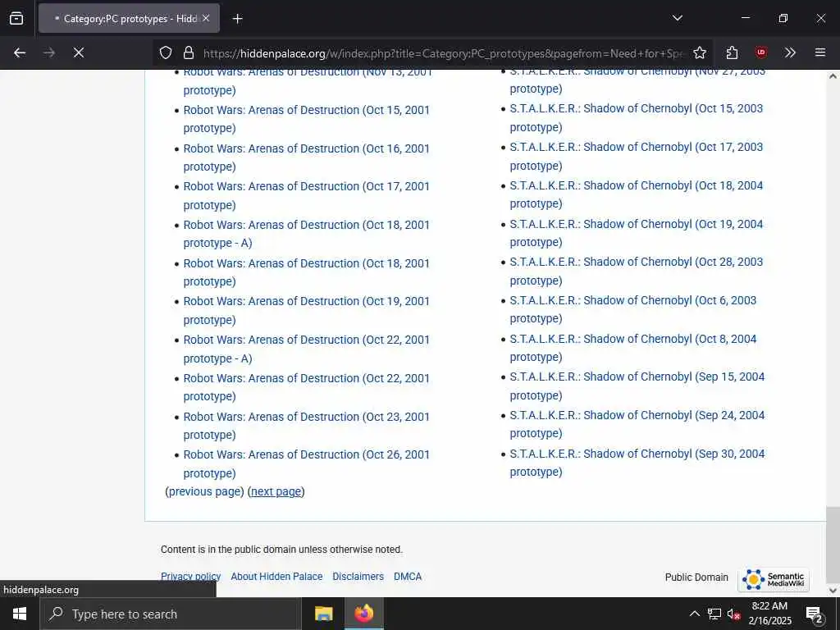Open the uBlock Origin extension icon
This screenshot has width=840, height=630.
760,52
